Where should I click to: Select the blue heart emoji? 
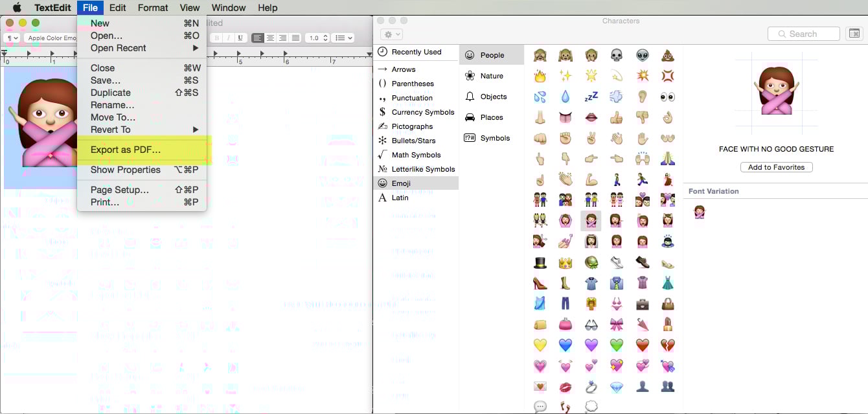(x=565, y=345)
